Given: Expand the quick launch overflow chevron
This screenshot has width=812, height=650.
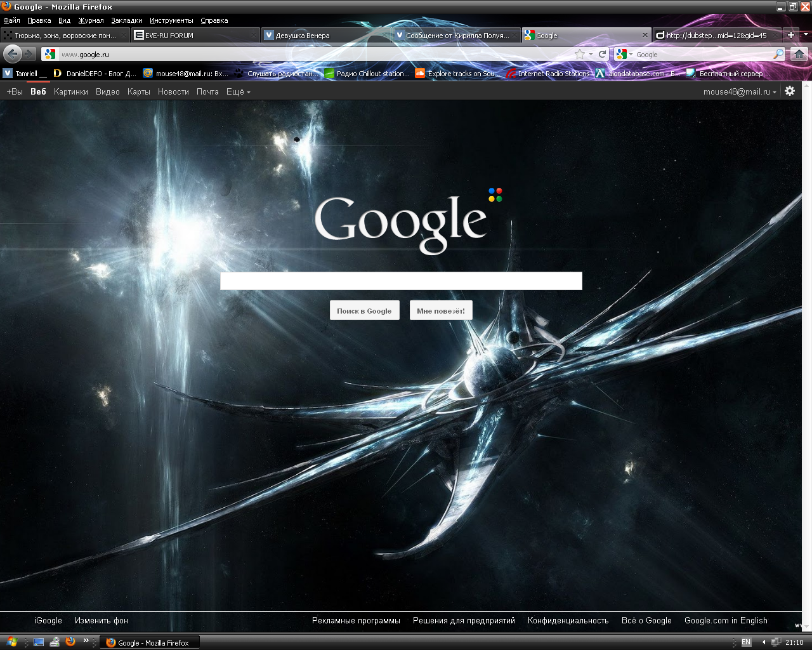Looking at the screenshot, I should (86, 640).
